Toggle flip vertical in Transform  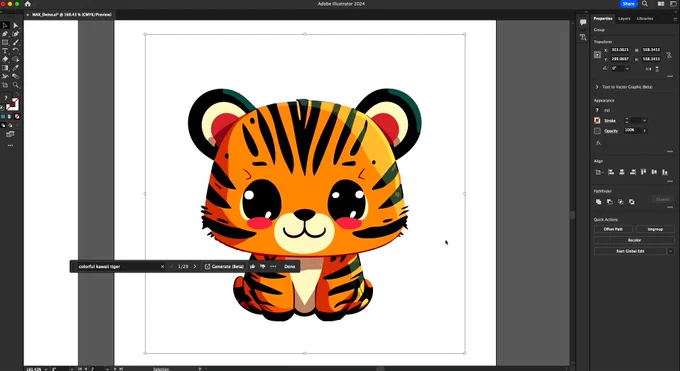pyautogui.click(x=657, y=69)
